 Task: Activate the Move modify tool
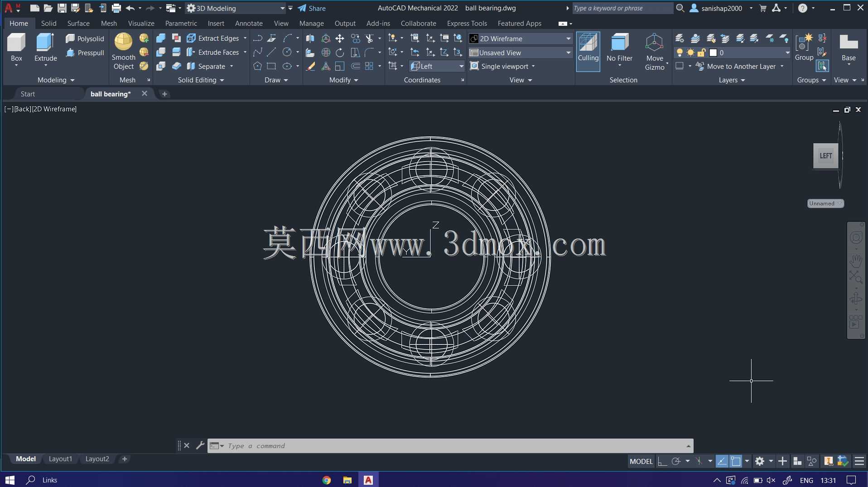pyautogui.click(x=339, y=38)
